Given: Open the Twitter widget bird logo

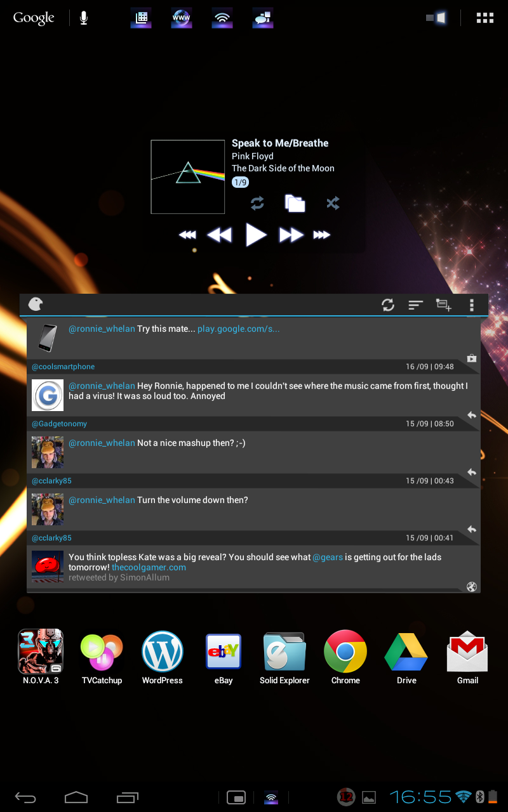Looking at the screenshot, I should 36,304.
